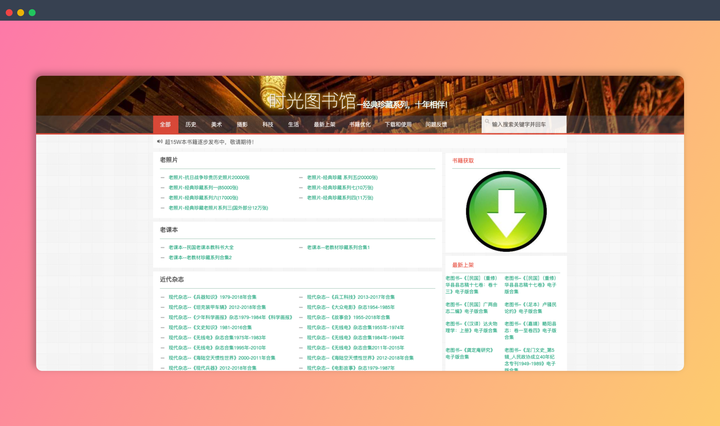
Task: Open the 历史 navigation tab
Action: tap(191, 125)
